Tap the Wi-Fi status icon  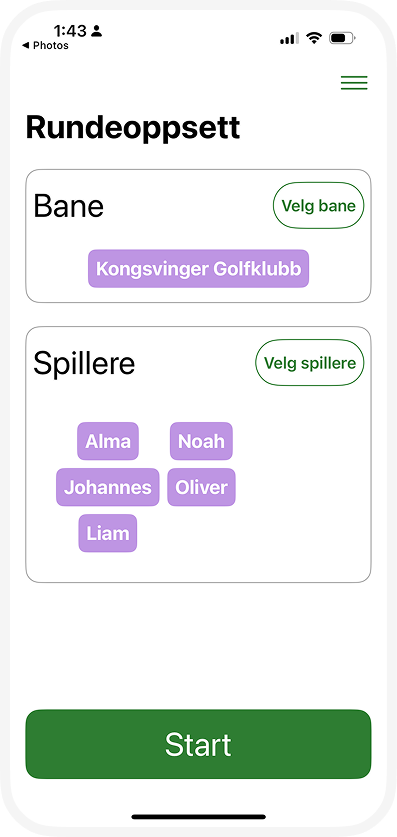coord(315,38)
